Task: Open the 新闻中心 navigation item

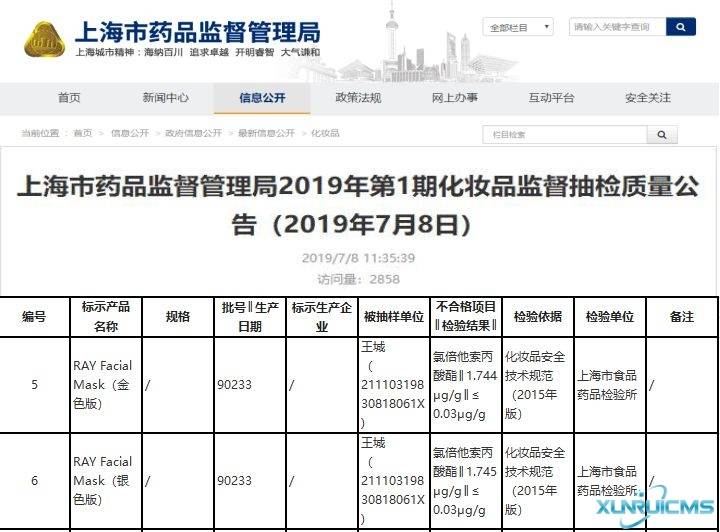Action: 165,98
